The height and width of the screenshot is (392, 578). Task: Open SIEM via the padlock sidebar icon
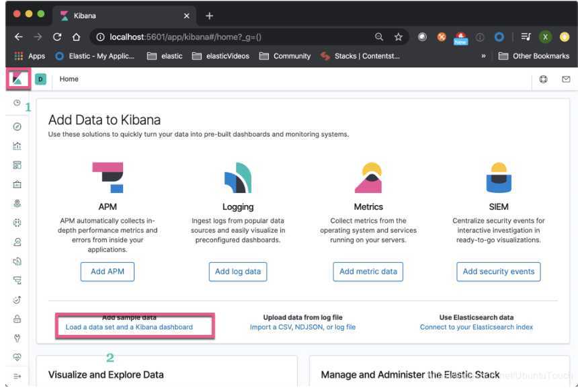(17, 319)
